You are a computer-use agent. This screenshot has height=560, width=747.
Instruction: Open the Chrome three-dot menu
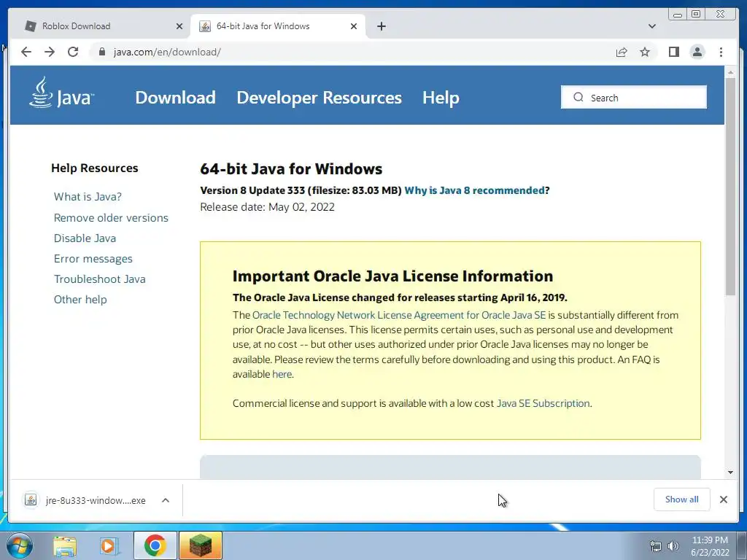point(721,52)
